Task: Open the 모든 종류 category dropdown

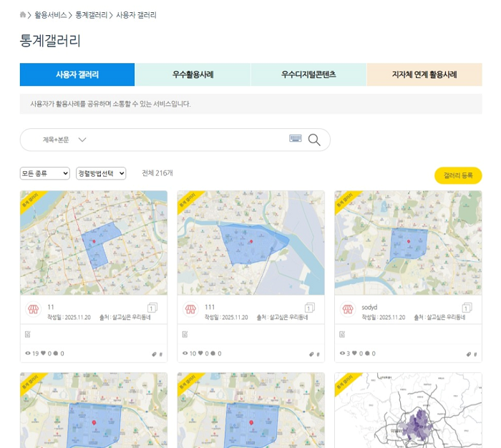Action: tap(44, 173)
